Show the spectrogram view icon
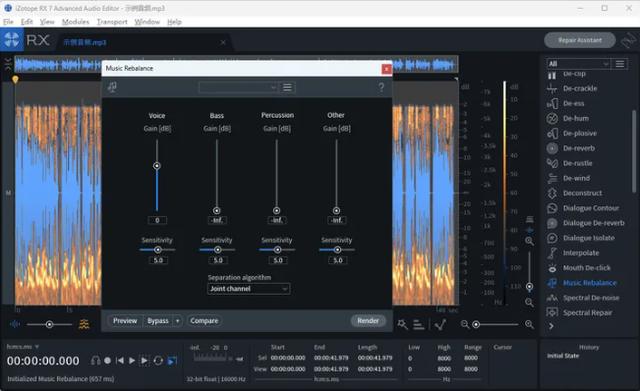Screen dimensions: 640x391 coord(84,324)
